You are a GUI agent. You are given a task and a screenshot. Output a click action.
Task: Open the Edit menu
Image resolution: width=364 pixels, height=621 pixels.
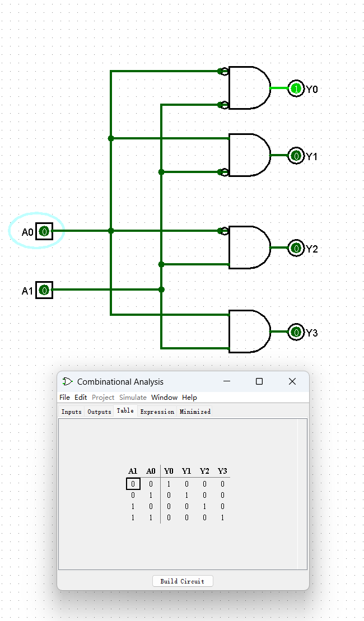tap(81, 397)
